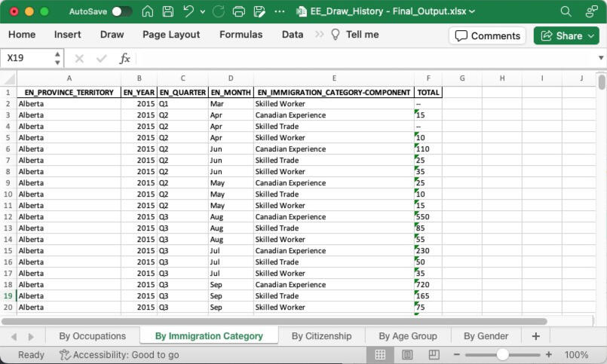Toggle the AutoSave switch
The image size is (607, 364).
pyautogui.click(x=121, y=11)
